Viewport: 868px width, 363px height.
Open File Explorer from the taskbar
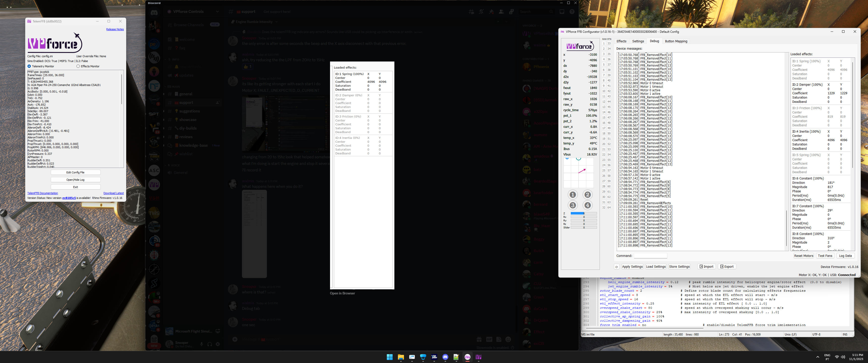click(x=401, y=357)
